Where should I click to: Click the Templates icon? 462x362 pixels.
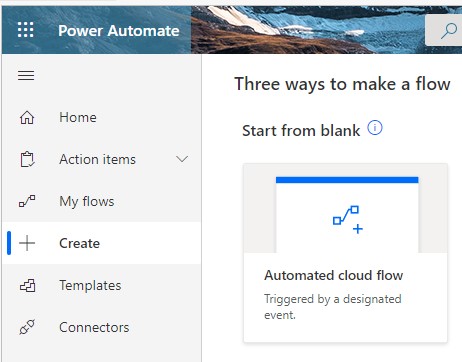(27, 285)
